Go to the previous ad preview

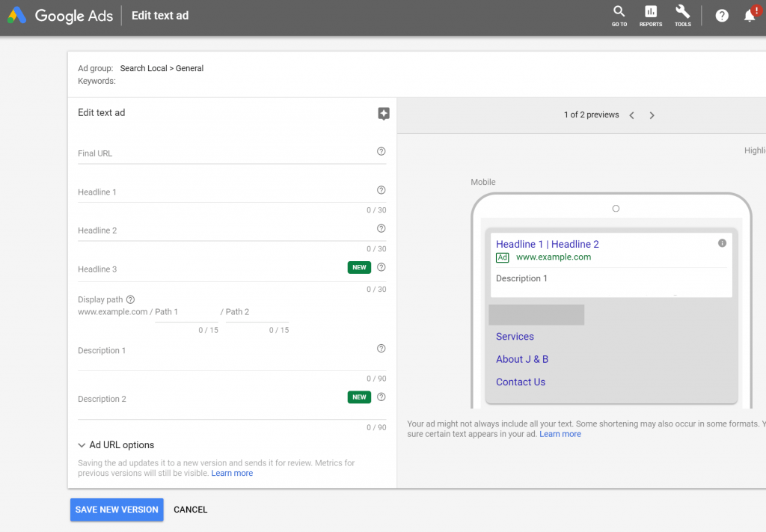(632, 115)
